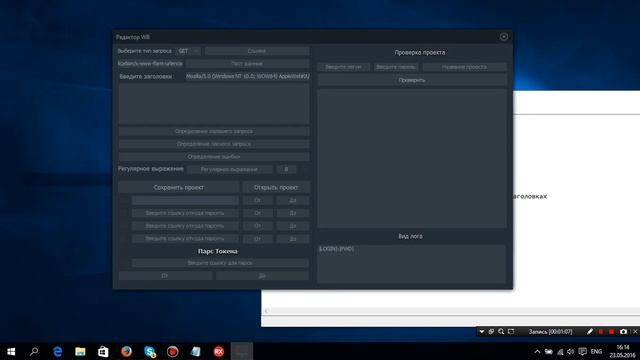This screenshot has height=360, width=640.
Task: Switch the ENG input language indicator
Action: [x=596, y=351]
